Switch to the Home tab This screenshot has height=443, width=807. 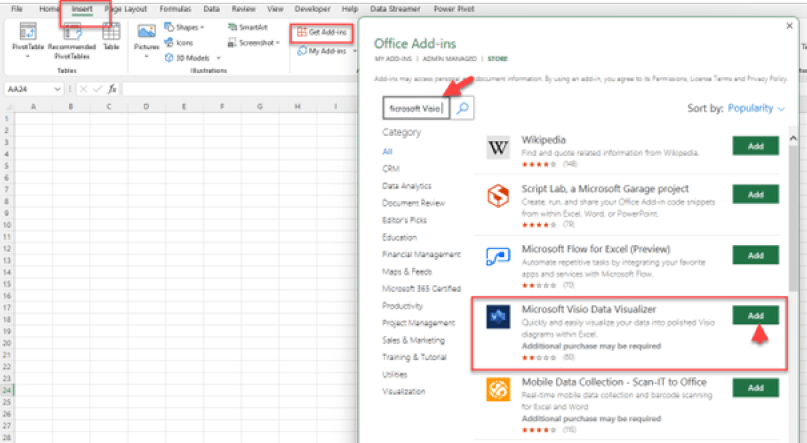pyautogui.click(x=49, y=9)
